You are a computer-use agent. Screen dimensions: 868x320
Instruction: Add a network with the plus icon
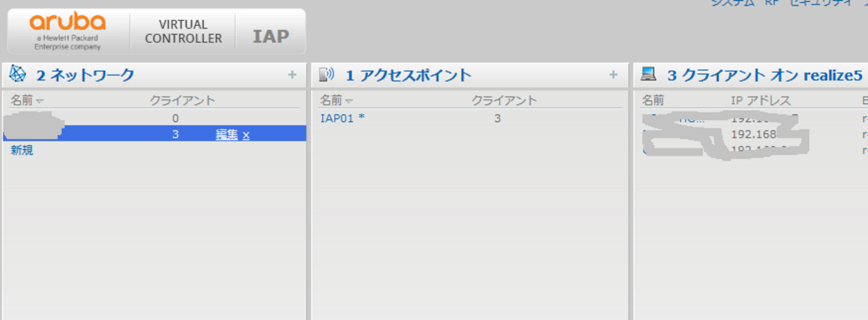[292, 75]
